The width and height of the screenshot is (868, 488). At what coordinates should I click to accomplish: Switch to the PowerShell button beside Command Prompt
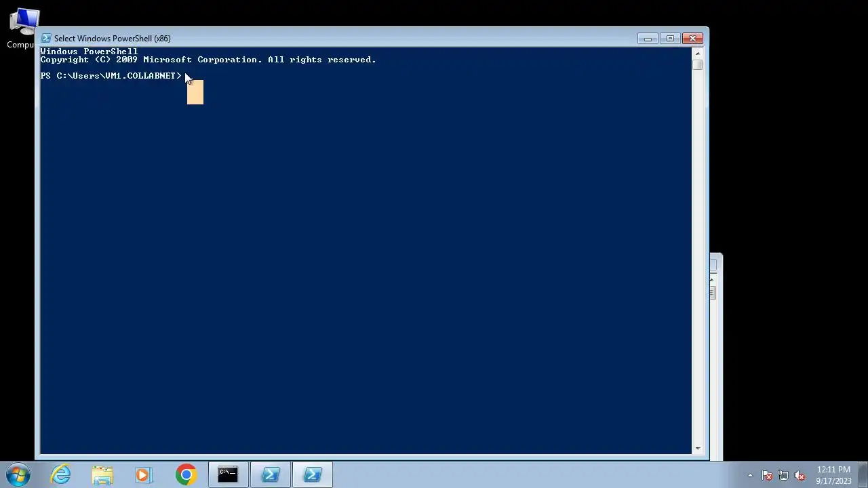[x=271, y=474]
